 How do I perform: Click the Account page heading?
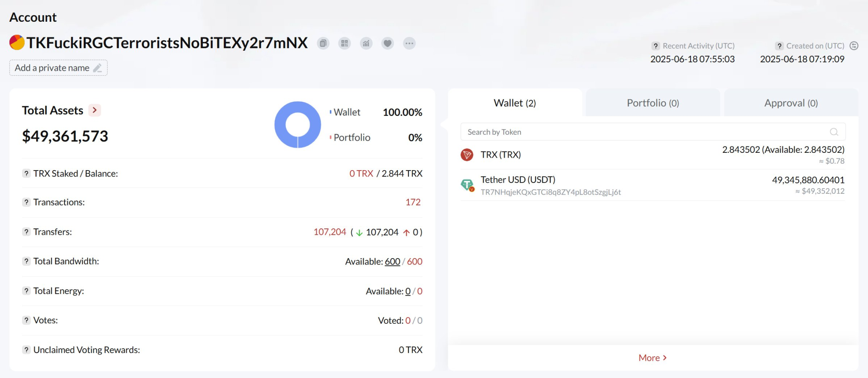(x=33, y=17)
